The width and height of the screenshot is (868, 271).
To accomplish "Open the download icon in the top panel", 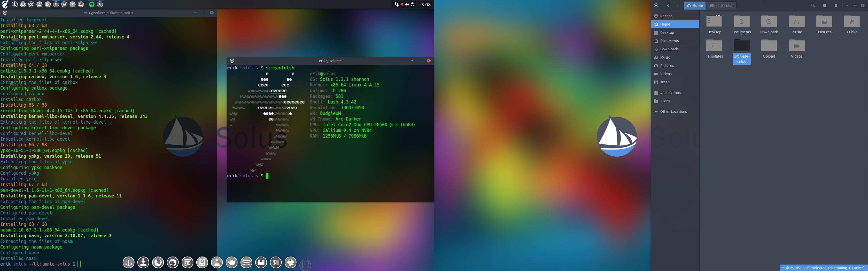I will pos(14,4).
